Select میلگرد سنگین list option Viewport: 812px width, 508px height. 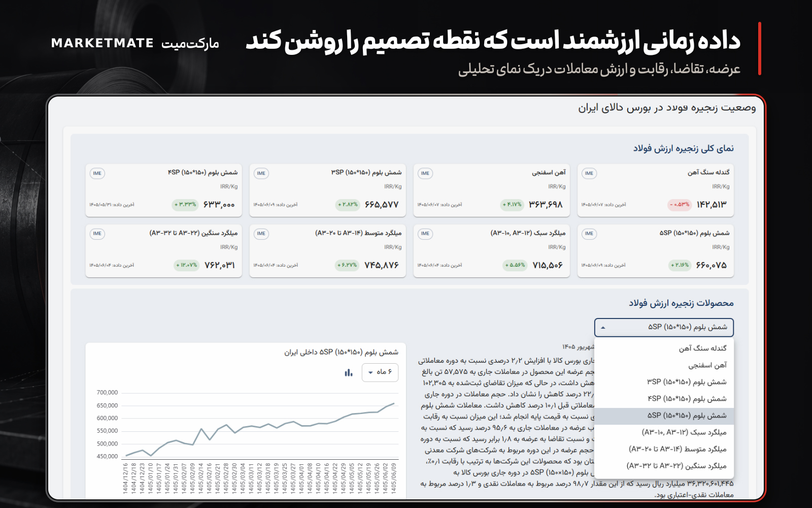(x=664, y=466)
